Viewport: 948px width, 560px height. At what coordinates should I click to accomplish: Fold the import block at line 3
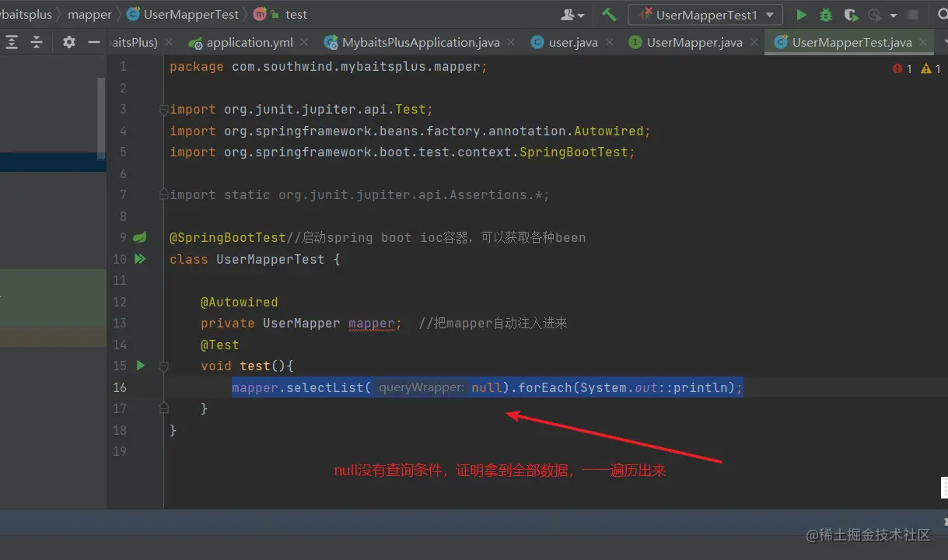164,110
